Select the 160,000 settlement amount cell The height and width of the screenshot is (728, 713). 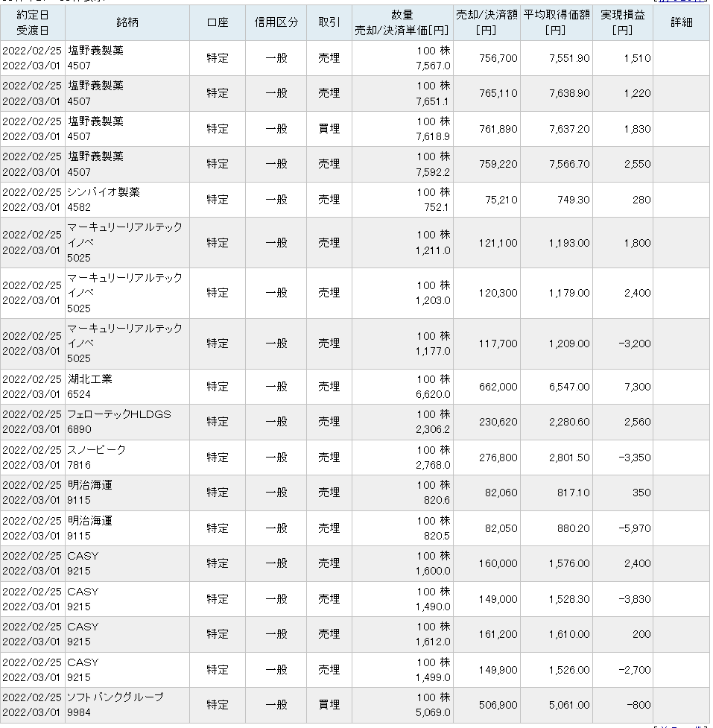[487, 563]
